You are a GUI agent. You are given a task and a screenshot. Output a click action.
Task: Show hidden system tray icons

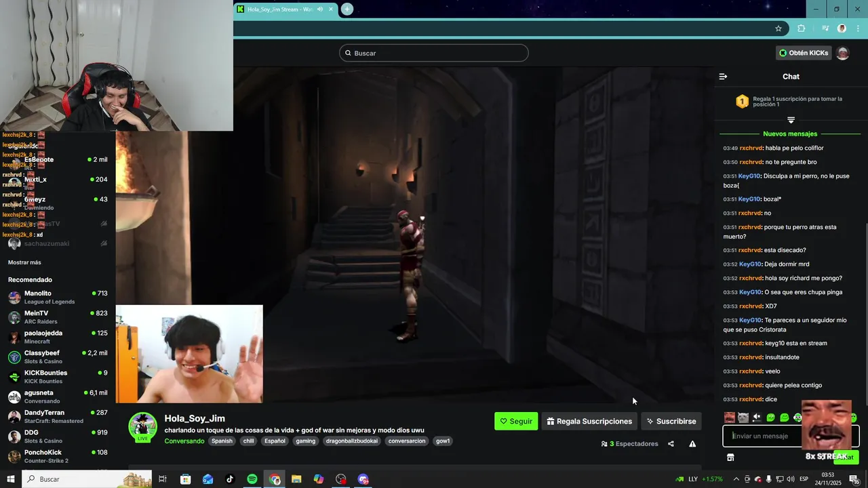(x=736, y=479)
